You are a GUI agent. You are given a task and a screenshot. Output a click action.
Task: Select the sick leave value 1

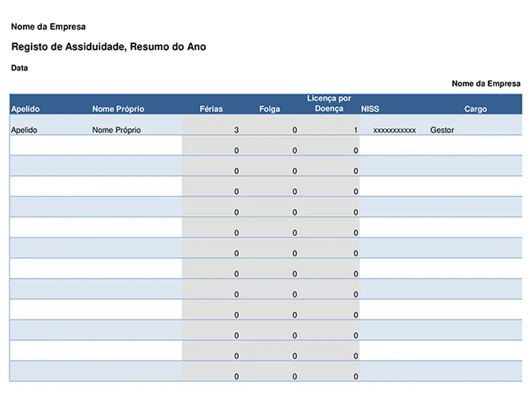[355, 130]
